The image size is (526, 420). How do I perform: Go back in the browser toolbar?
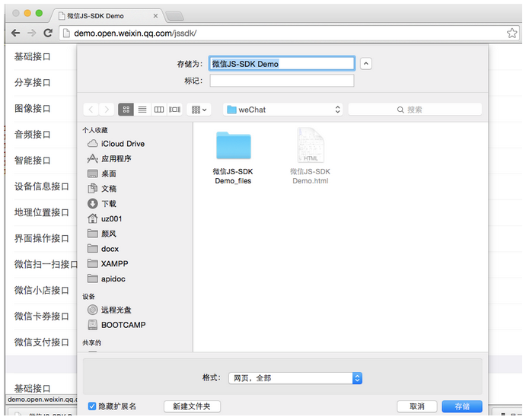tap(15, 33)
